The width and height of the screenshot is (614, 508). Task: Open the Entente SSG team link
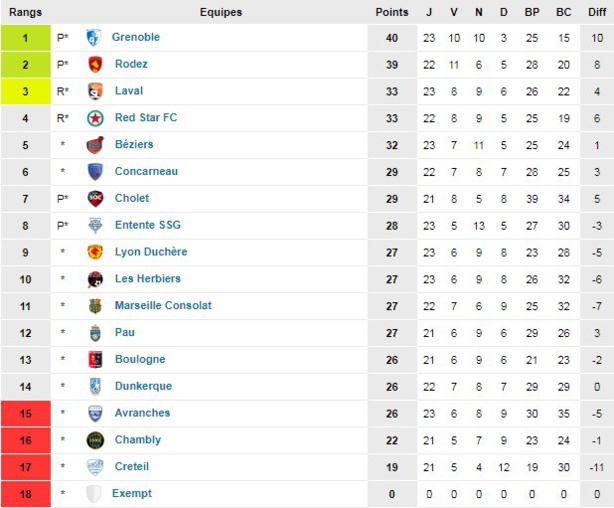click(148, 225)
